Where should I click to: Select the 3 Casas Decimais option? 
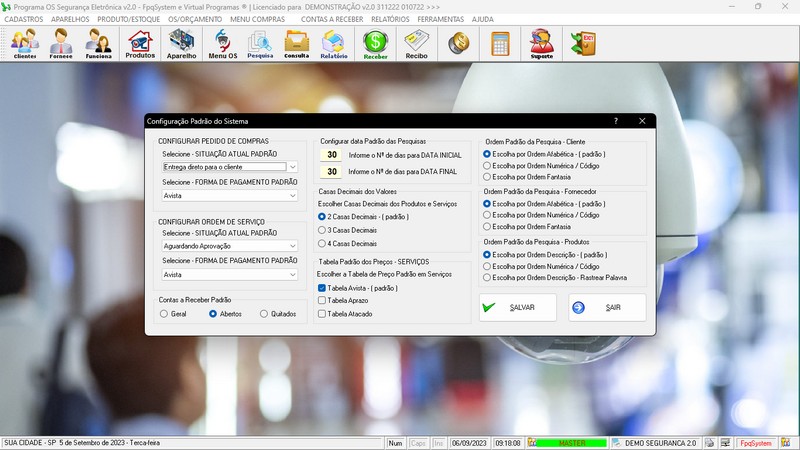[x=322, y=229]
